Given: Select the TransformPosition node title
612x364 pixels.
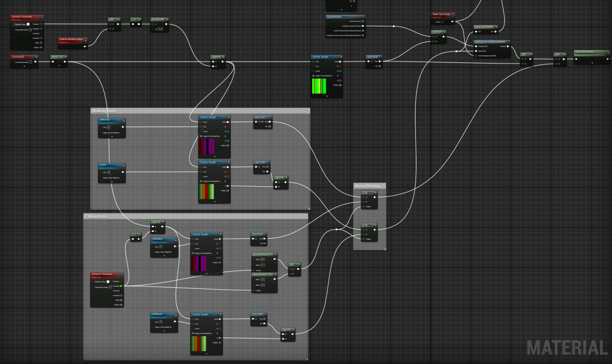Looking at the screenshot, I should coord(585,52).
